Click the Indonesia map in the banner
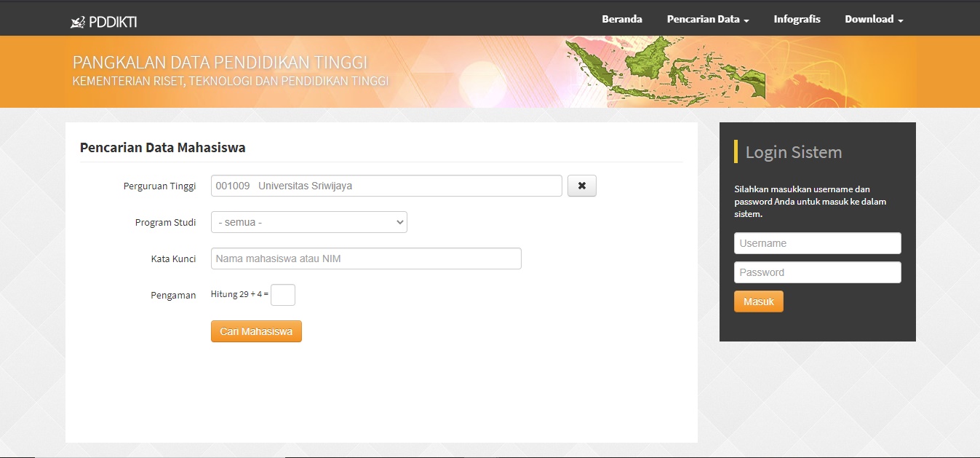Viewport: 980px width, 458px height. pos(666,70)
